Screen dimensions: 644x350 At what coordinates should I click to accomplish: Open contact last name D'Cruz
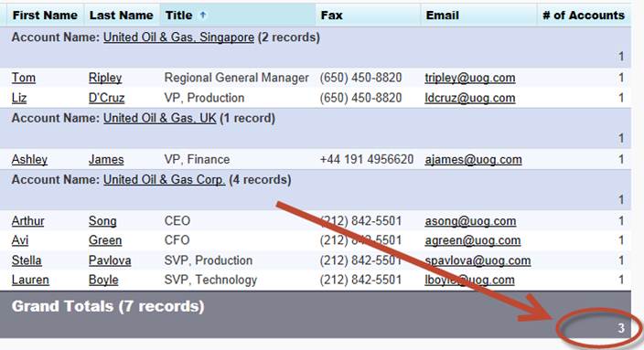point(106,98)
